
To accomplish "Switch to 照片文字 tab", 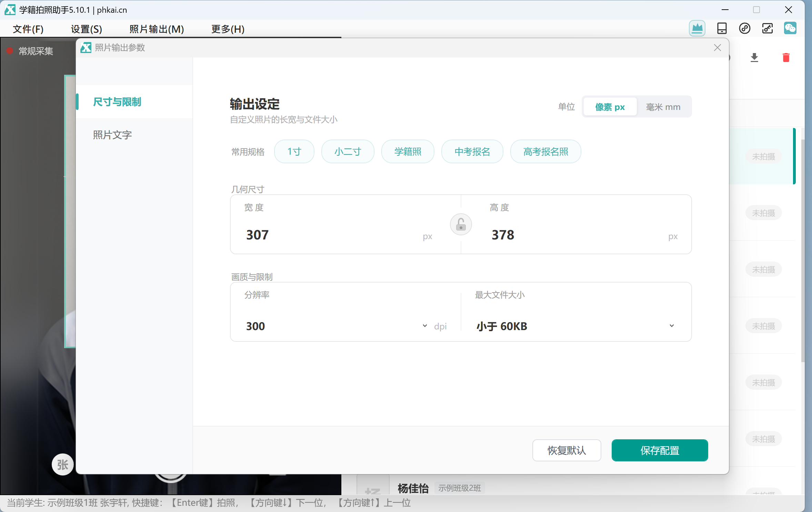I will (x=134, y=135).
